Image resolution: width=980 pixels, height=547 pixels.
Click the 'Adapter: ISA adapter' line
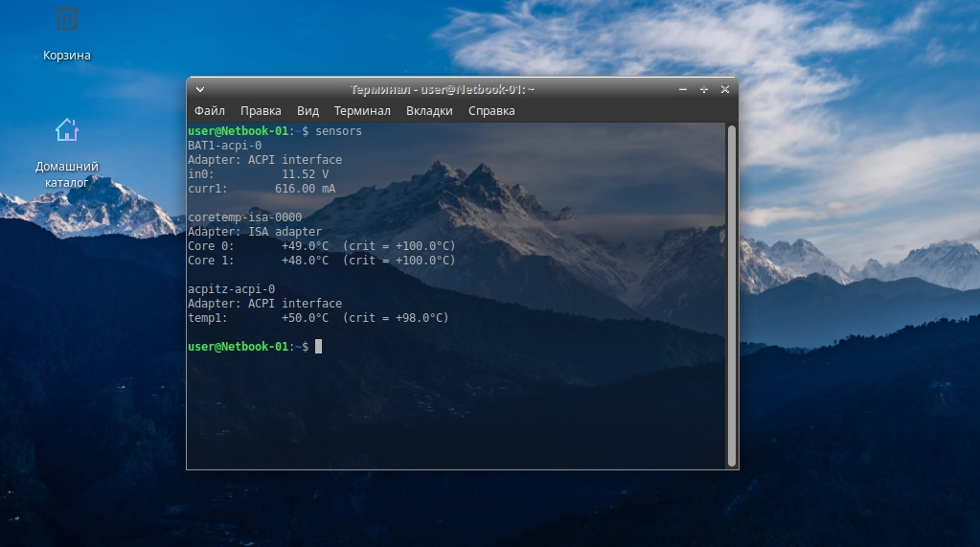tap(255, 231)
